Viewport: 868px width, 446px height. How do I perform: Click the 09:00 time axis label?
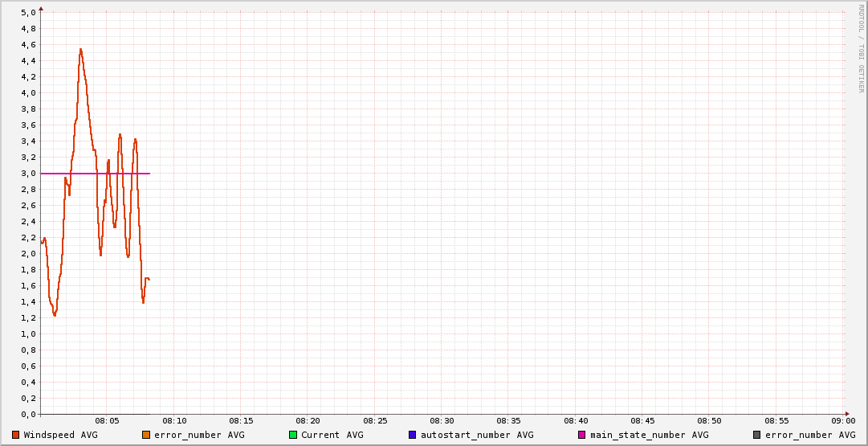point(843,421)
